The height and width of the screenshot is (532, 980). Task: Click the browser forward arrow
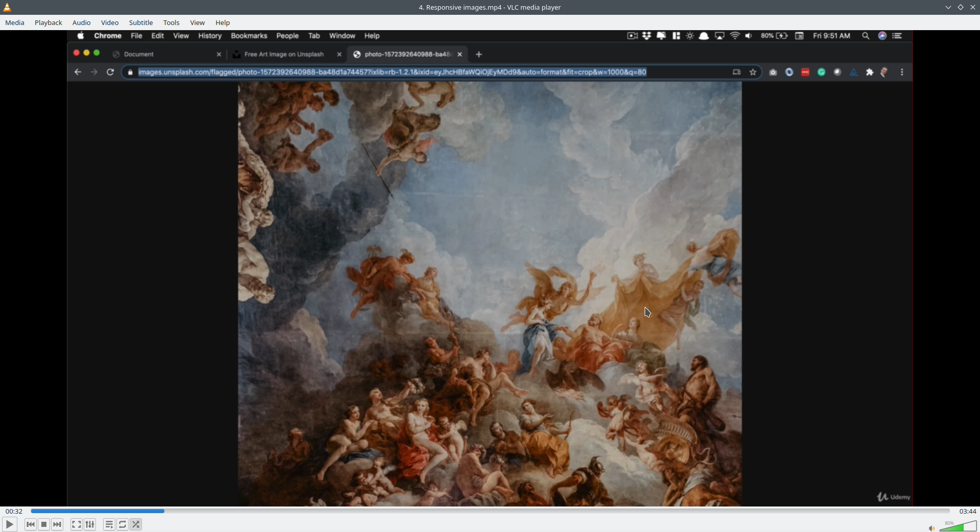point(94,72)
